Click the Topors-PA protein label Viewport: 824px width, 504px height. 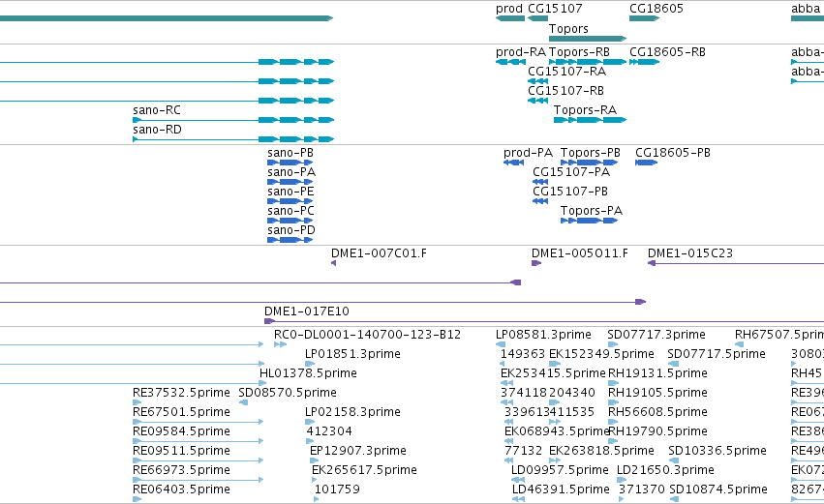(x=592, y=212)
